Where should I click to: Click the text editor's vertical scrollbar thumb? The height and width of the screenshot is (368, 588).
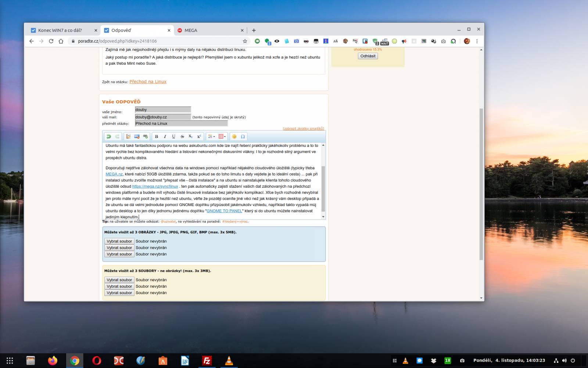coord(323,189)
